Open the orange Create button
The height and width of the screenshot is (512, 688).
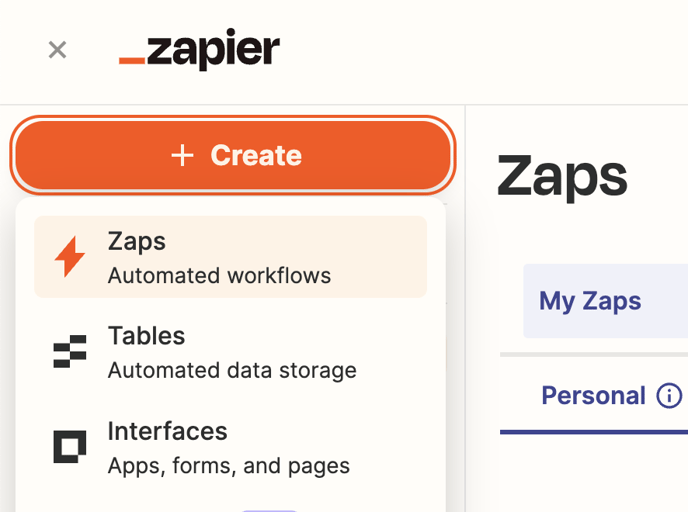click(233, 155)
